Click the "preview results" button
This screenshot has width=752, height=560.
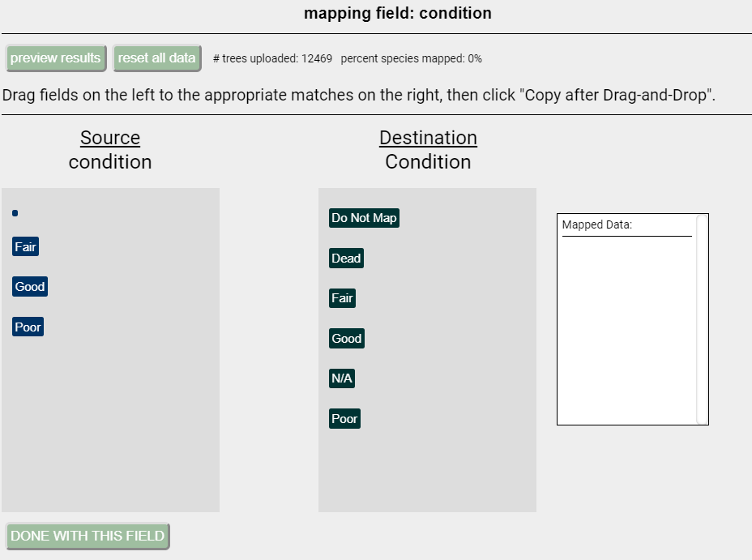pos(55,58)
